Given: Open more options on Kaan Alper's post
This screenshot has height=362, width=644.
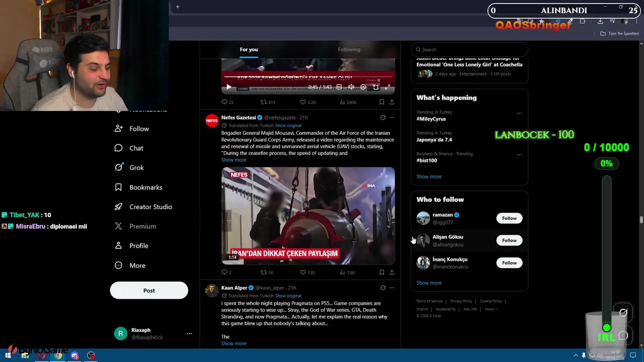Looking at the screenshot, I should pyautogui.click(x=392, y=288).
